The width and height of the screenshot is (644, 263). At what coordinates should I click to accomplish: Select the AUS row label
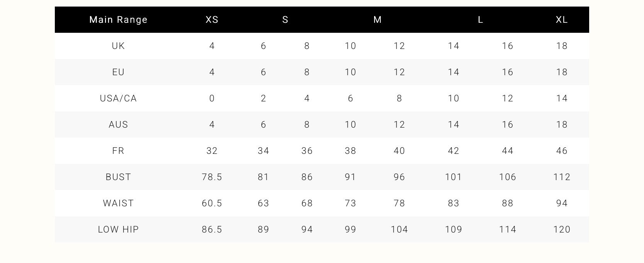click(118, 125)
